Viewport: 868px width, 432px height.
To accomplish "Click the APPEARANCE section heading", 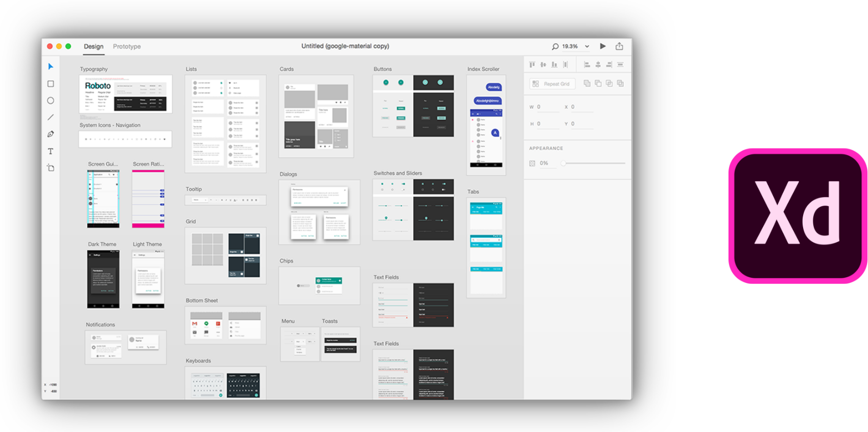I will click(546, 148).
